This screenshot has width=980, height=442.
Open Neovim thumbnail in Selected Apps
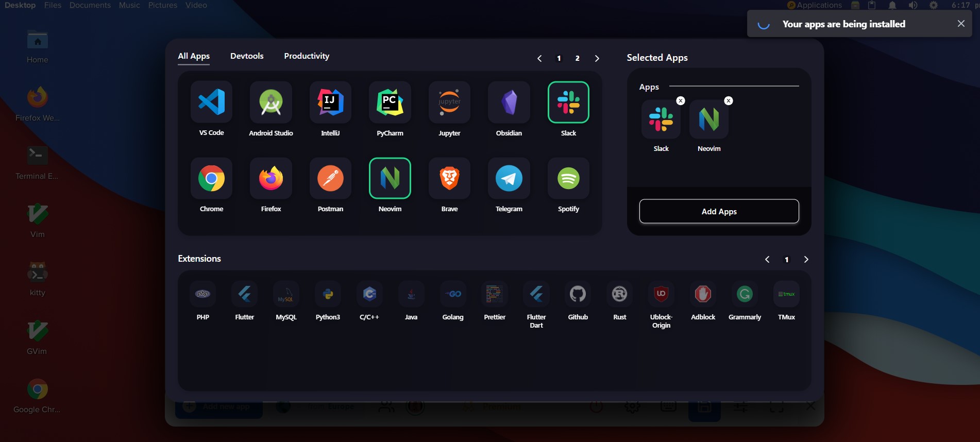coord(709,119)
